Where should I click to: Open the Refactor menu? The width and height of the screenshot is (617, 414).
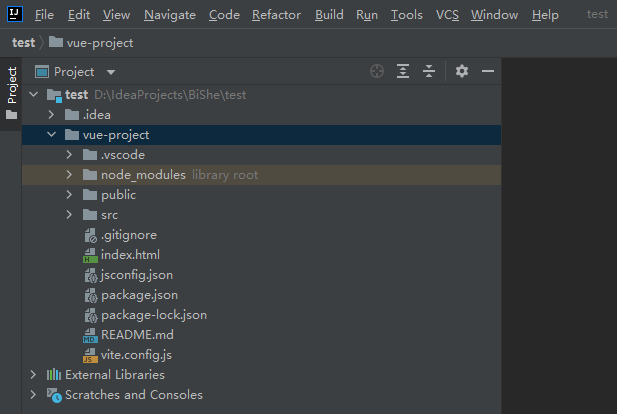point(276,15)
